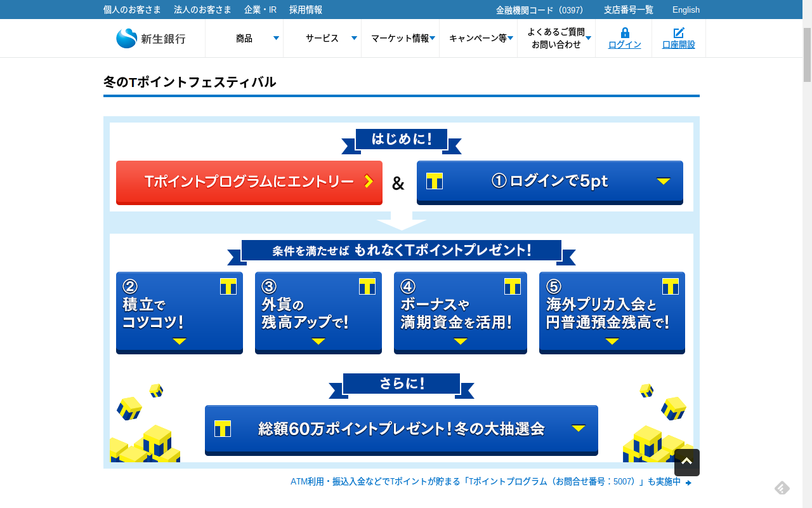Expand the ① ログインで5pt section

click(x=550, y=182)
